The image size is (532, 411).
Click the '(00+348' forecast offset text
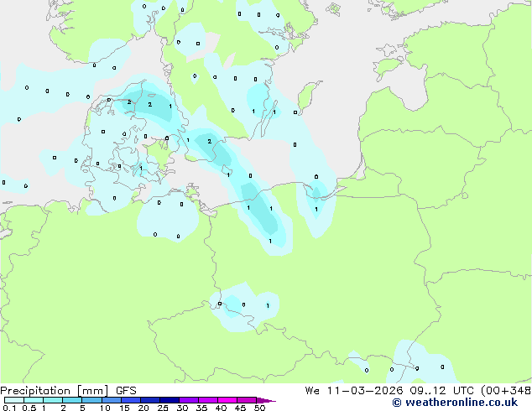click(506, 391)
